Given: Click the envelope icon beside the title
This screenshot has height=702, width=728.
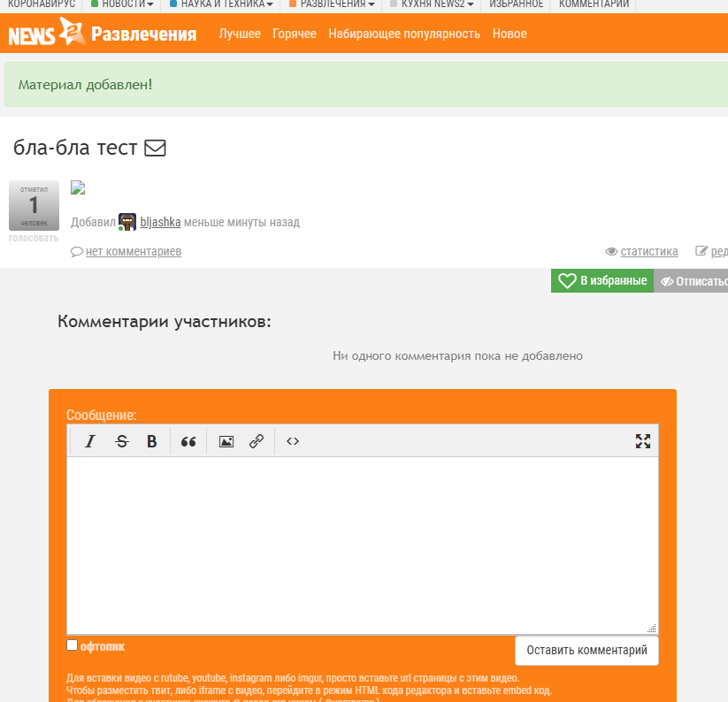Looking at the screenshot, I should (155, 148).
